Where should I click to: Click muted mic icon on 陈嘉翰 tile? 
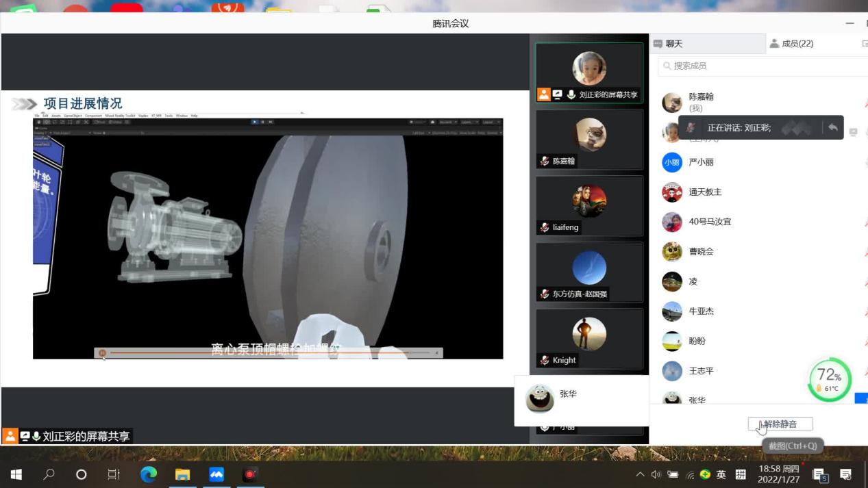[x=545, y=162]
